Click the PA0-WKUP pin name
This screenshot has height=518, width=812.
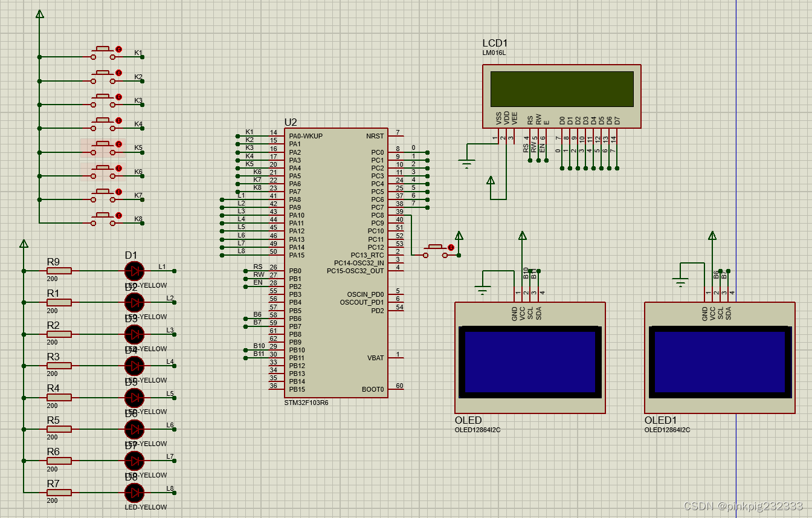[x=306, y=137]
